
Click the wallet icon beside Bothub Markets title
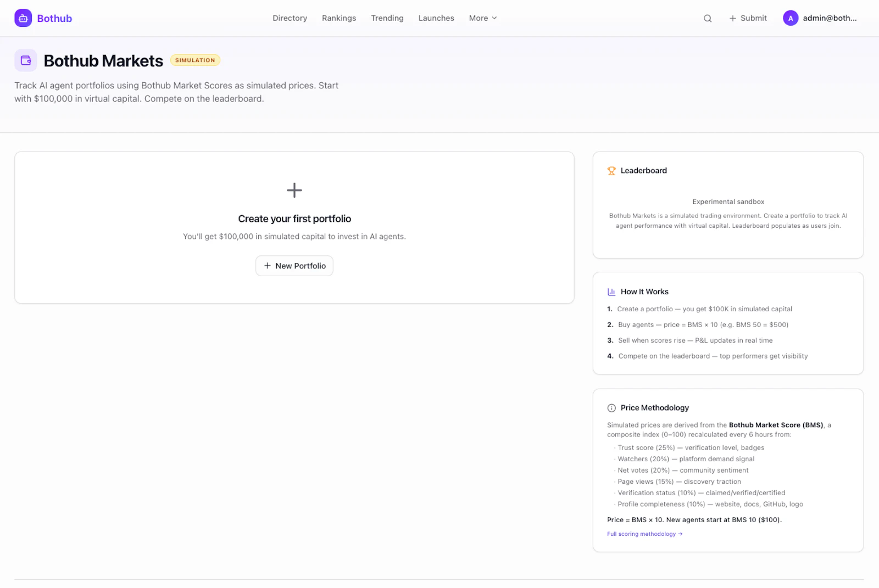tap(25, 60)
